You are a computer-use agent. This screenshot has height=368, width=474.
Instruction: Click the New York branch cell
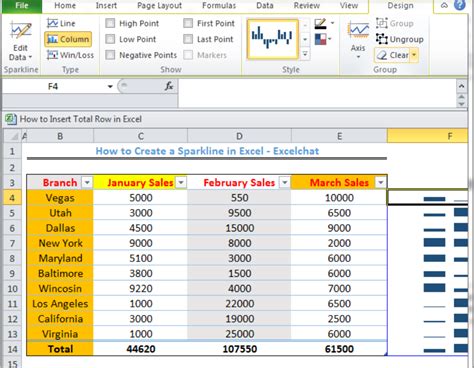pos(60,243)
